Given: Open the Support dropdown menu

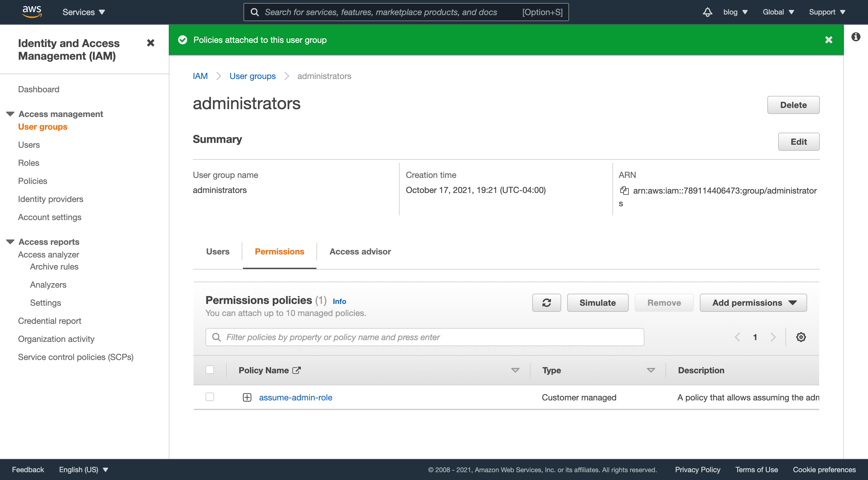Looking at the screenshot, I should (x=827, y=12).
